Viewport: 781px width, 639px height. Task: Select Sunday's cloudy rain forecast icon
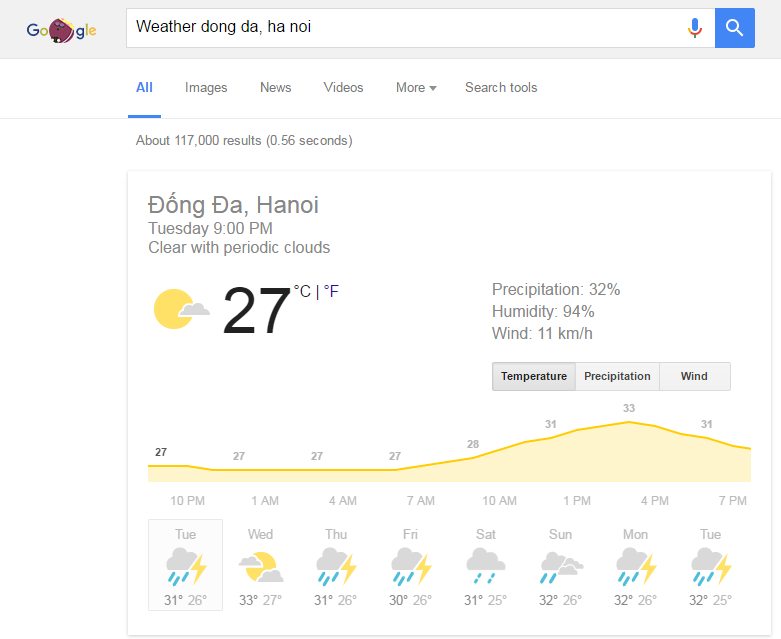pyautogui.click(x=561, y=566)
